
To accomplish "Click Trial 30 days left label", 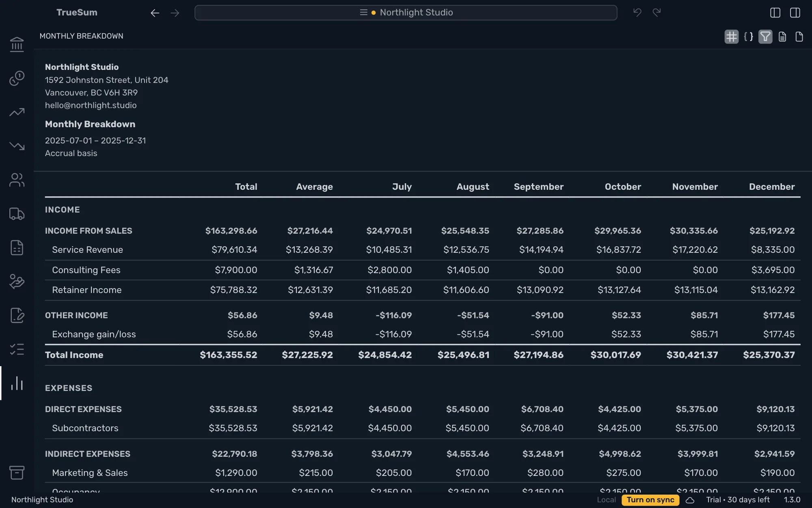I will (738, 500).
